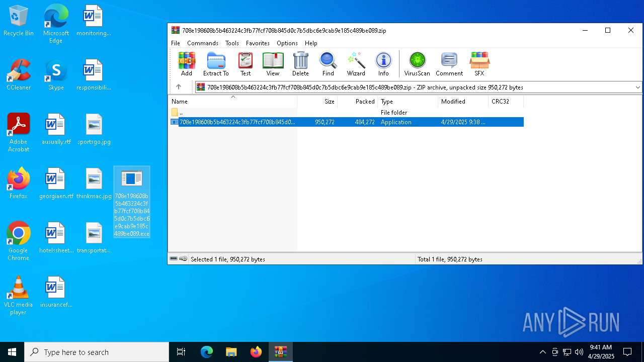Select the CCleaner desktop shortcut
The image size is (644, 362).
pos(19,75)
